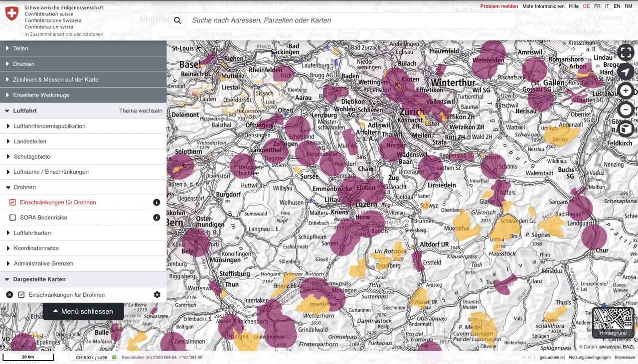Screen dimensions: 638x364
Task: Open the coordinate system CH1903+ / LV95 dropdown
Action: click(92, 357)
